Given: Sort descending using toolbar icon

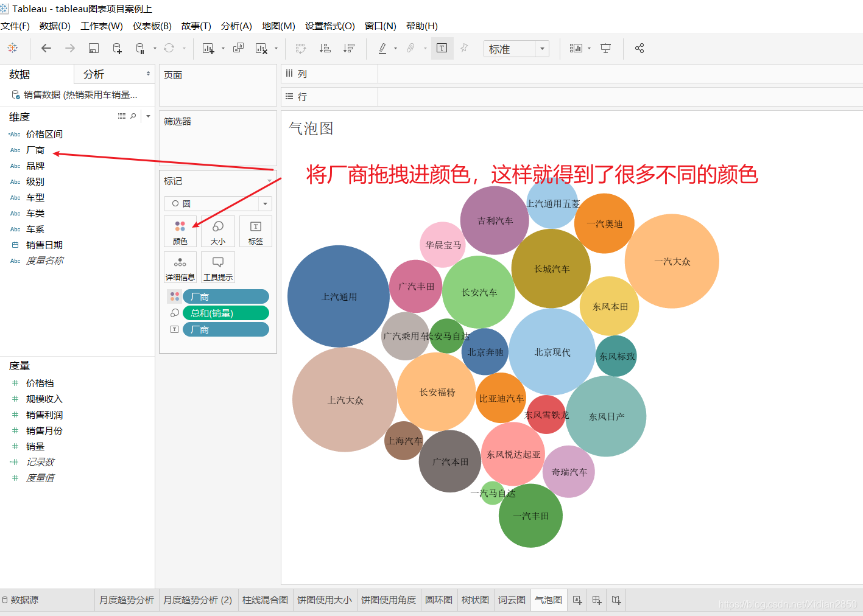Looking at the screenshot, I should coord(349,48).
